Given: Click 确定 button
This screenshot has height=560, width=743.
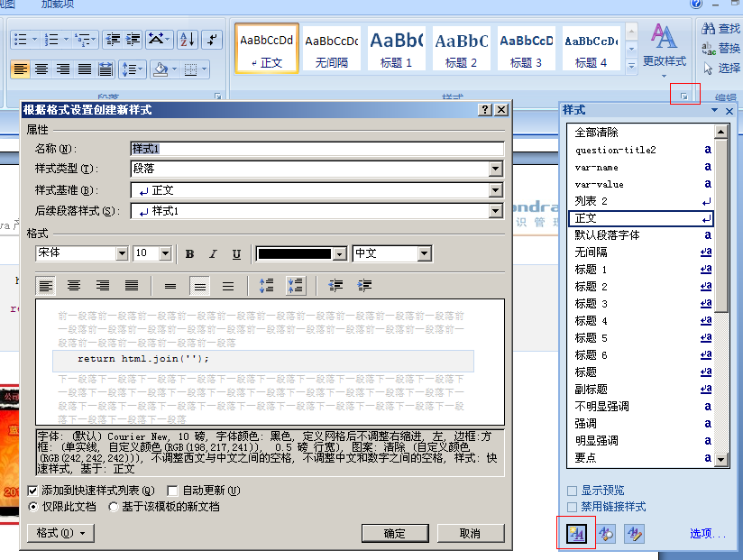Looking at the screenshot, I should 395,534.
